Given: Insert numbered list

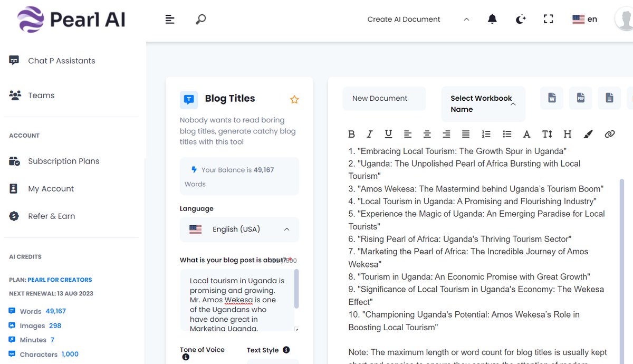Looking at the screenshot, I should (x=486, y=134).
